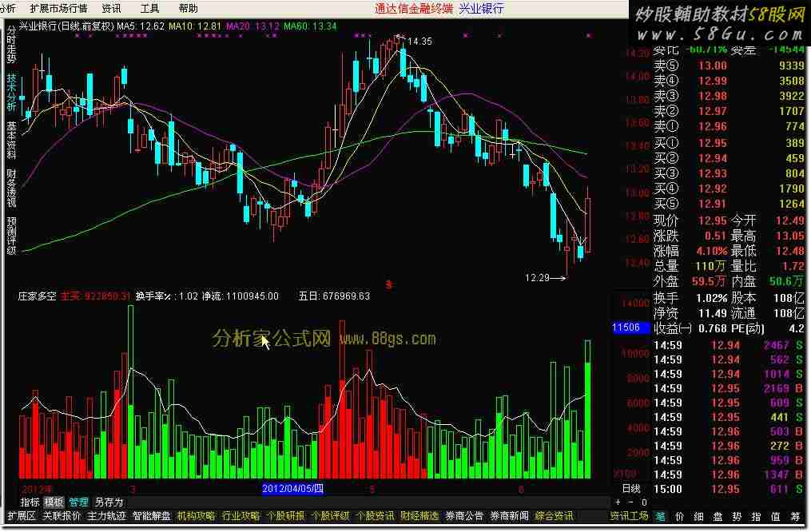The width and height of the screenshot is (811, 532).
Task: Click the 兴业银行(日线,前复权) chart title
Action: pos(66,26)
